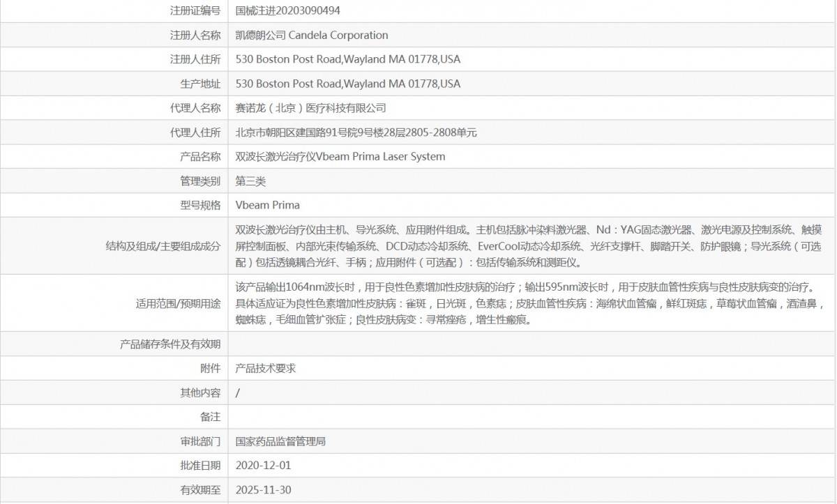This screenshot has width=837, height=504.
Task: Click the 产品名称 label
Action: click(200, 156)
